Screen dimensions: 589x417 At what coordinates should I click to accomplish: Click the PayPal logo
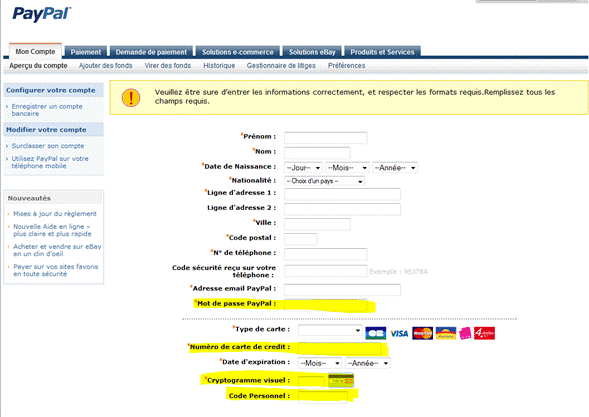pyautogui.click(x=42, y=14)
